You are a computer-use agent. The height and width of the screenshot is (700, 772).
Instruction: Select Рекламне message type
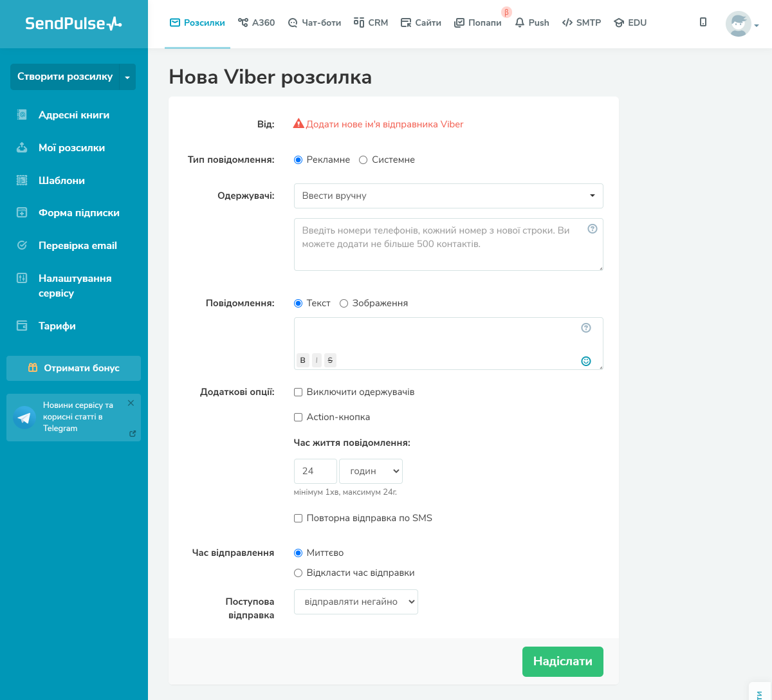[298, 160]
